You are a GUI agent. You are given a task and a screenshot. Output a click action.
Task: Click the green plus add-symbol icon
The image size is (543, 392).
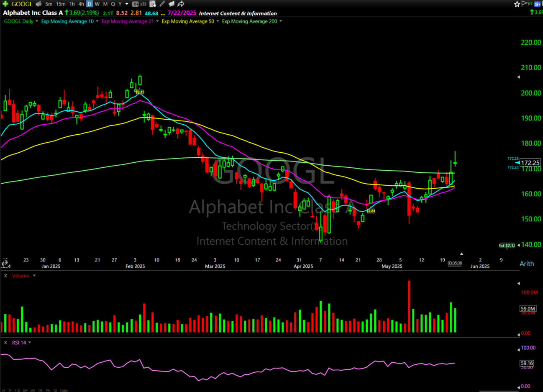tap(5, 4)
